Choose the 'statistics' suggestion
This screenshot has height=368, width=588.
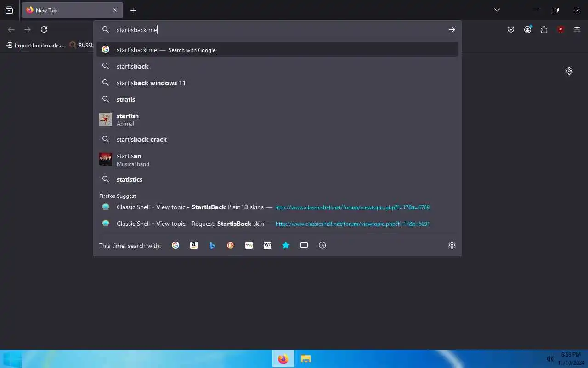(x=277, y=179)
